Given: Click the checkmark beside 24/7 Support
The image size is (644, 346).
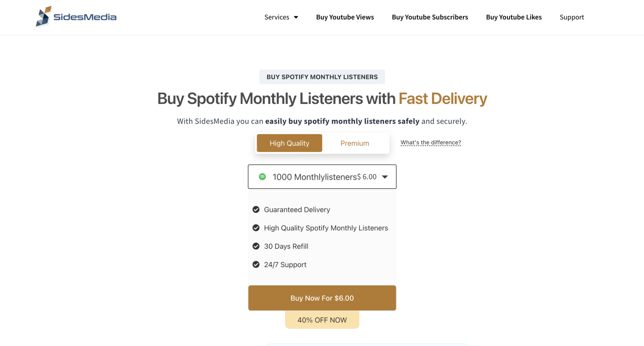Looking at the screenshot, I should [256, 264].
